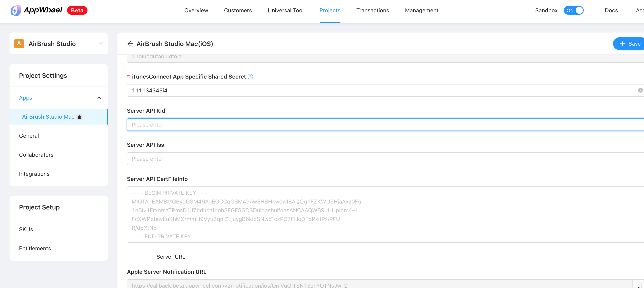Open the shared secret help tooltip icon
The height and width of the screenshot is (288, 644).
pyautogui.click(x=251, y=77)
